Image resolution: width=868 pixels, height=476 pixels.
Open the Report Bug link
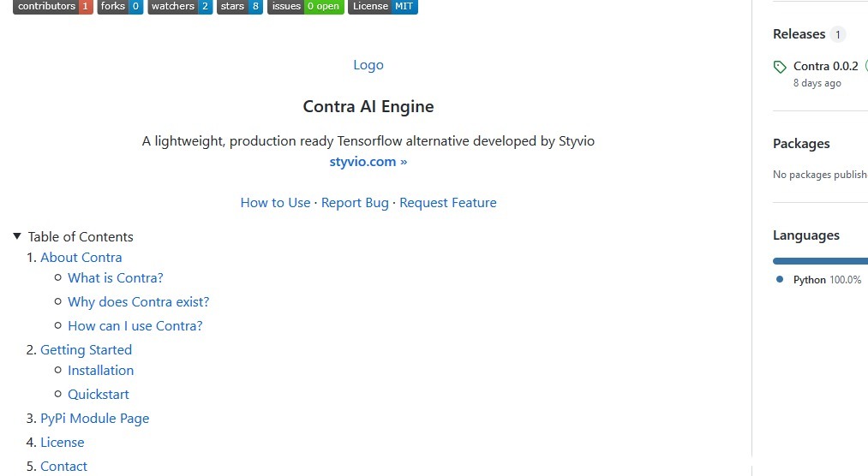tap(355, 203)
